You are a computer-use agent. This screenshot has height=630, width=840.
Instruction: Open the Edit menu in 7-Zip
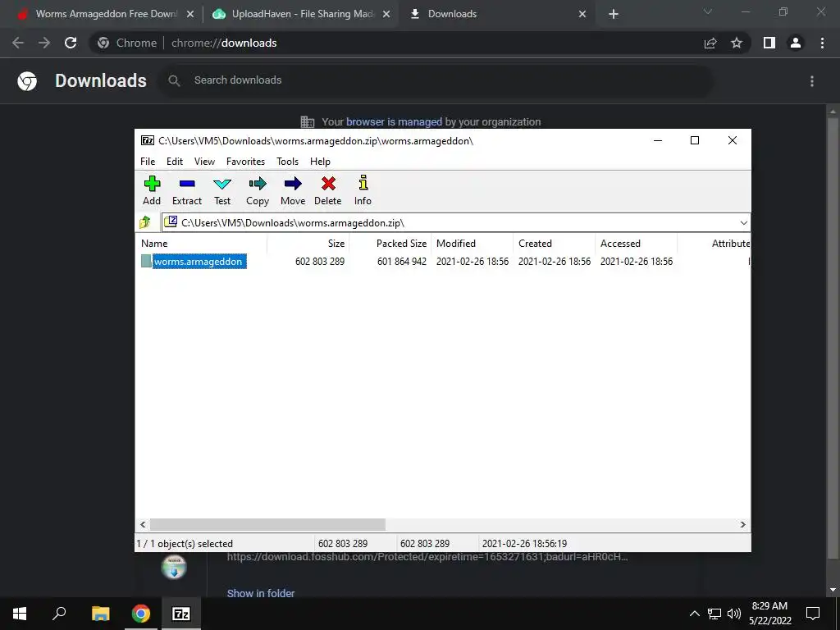pyautogui.click(x=175, y=162)
